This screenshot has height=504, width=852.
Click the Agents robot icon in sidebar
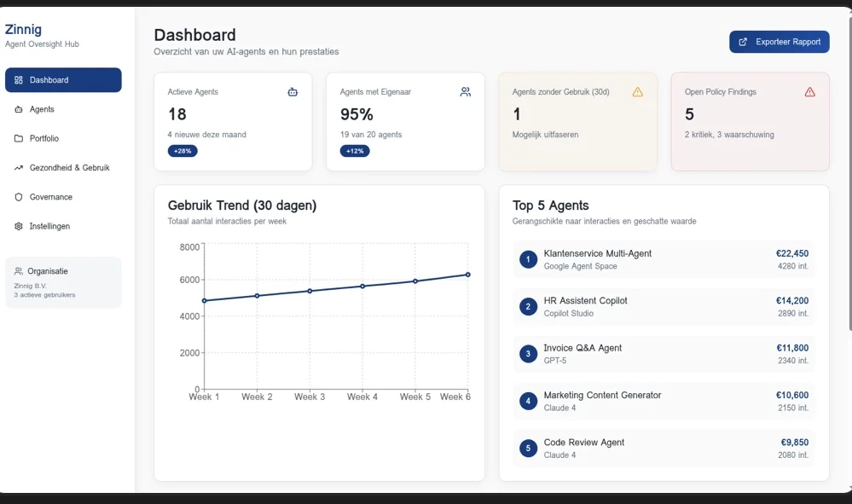[19, 110]
